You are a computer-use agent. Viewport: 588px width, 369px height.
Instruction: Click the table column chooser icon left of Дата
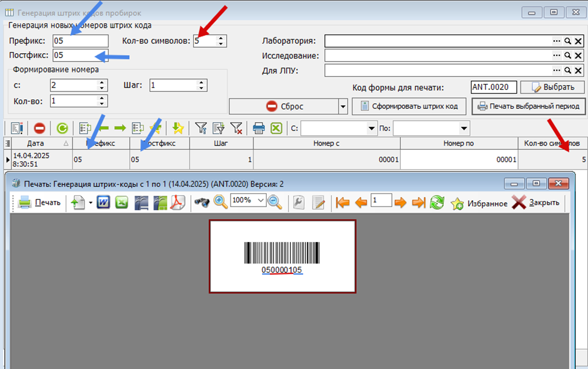[x=7, y=143]
